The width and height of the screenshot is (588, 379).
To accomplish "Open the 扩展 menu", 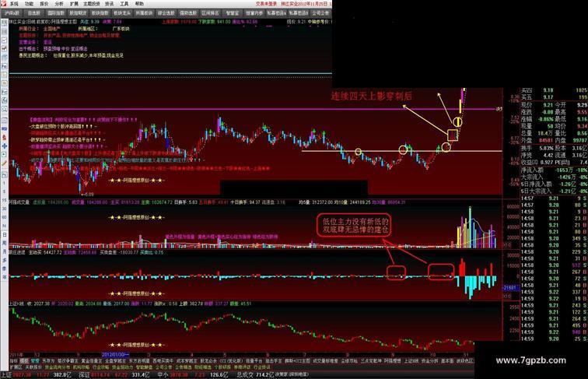I will coord(74,4).
